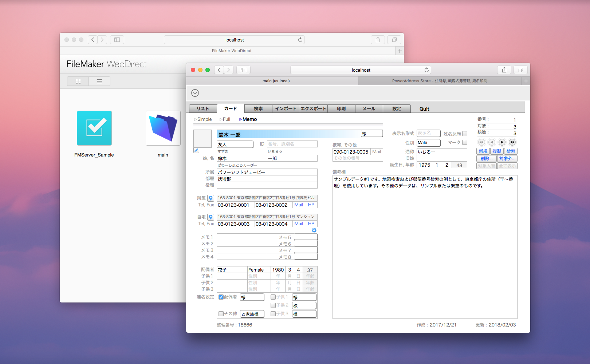The image size is (590, 364).
Task: Open the FMServer_Sample database icon
Action: pos(94,128)
